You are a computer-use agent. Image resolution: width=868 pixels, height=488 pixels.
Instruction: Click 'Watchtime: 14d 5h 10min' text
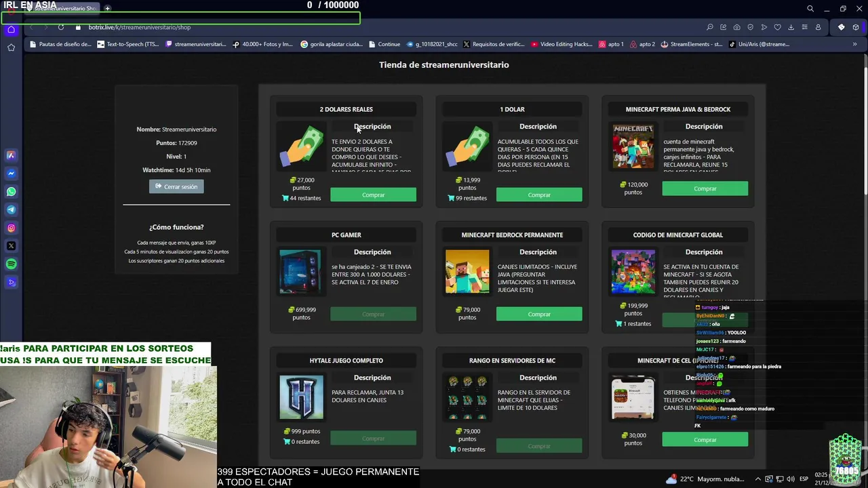tap(176, 170)
